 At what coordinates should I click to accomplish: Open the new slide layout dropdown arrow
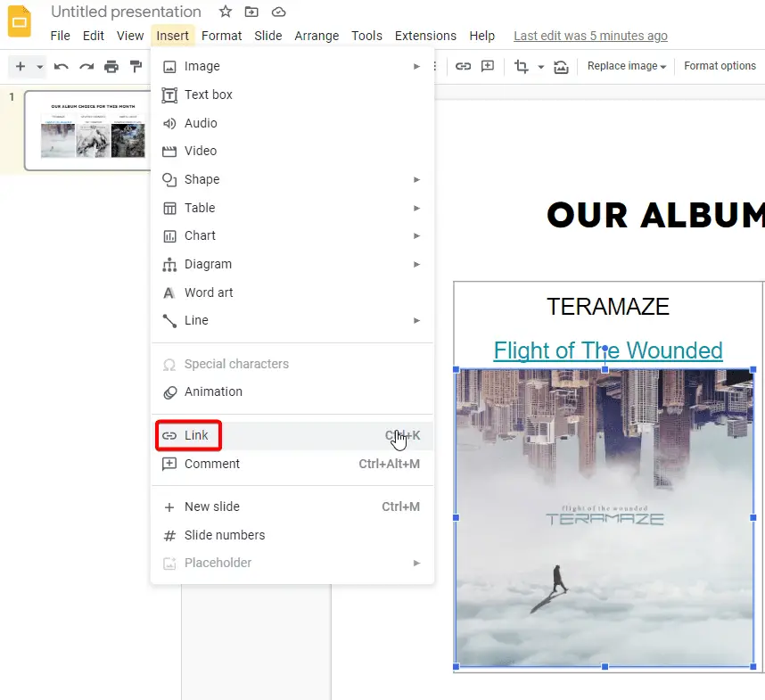coord(39,66)
